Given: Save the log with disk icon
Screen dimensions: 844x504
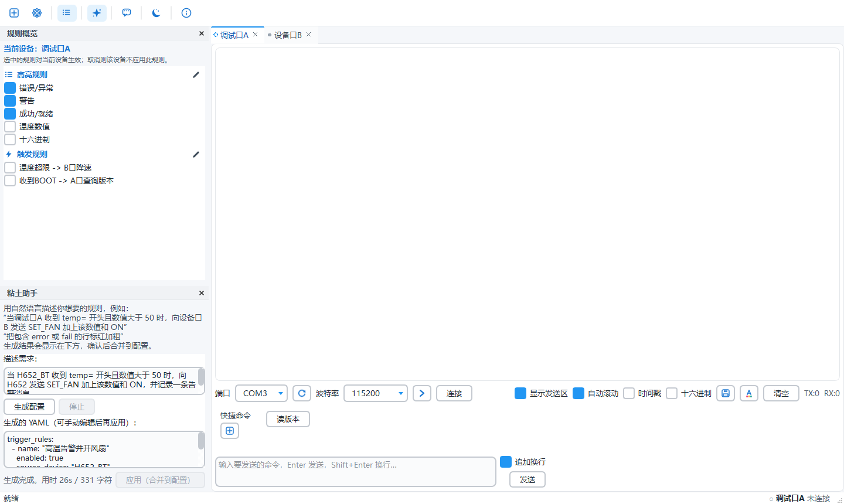Looking at the screenshot, I should tap(726, 393).
